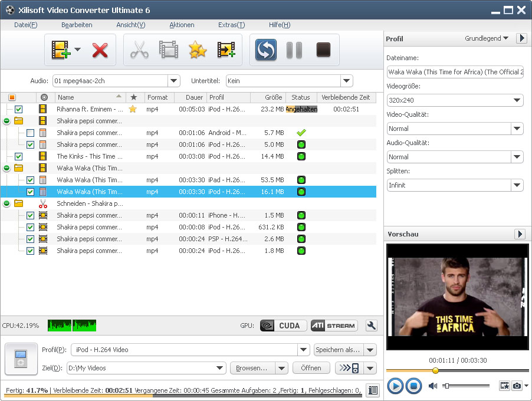
Task: Open the Datei menu
Action: [x=25, y=25]
